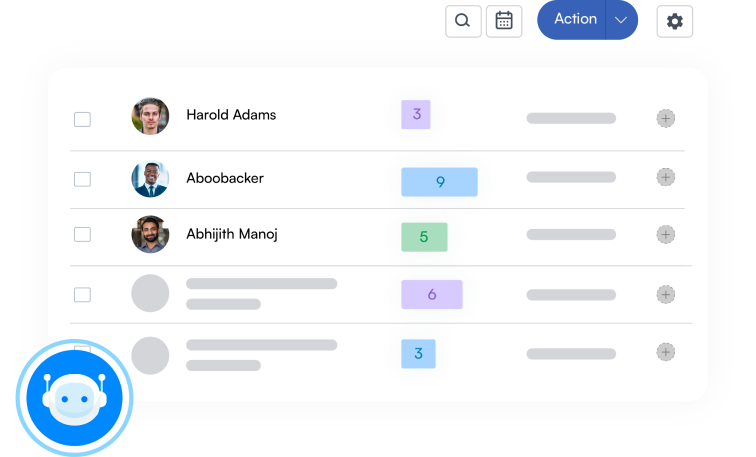
Task: Click the Abhijith Manoj name
Action: 232,234
